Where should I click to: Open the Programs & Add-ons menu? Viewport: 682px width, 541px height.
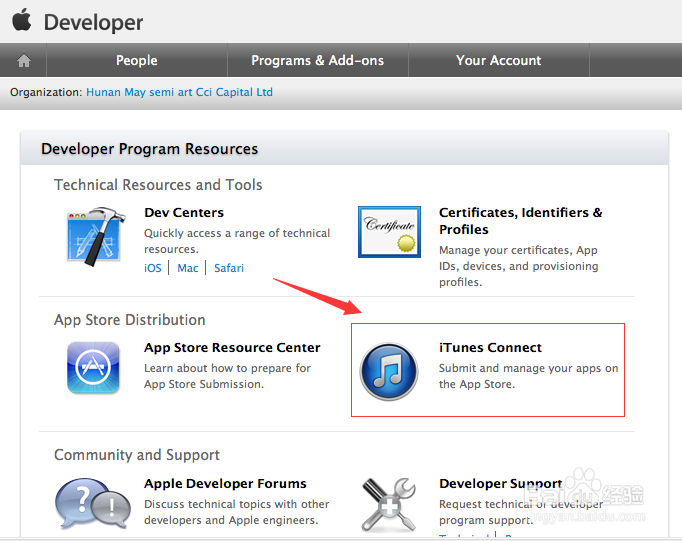pyautogui.click(x=318, y=60)
